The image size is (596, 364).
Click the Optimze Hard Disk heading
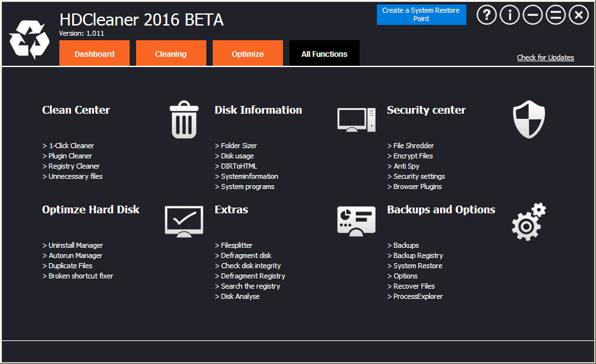point(91,209)
